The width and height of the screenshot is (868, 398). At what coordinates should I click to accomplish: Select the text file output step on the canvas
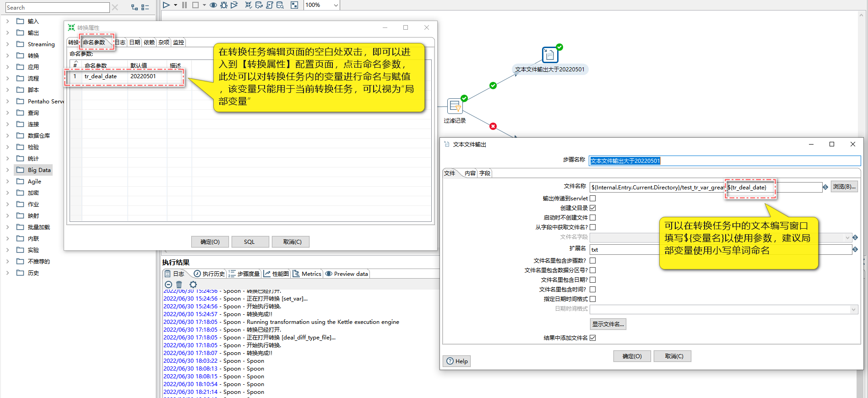[x=550, y=55]
